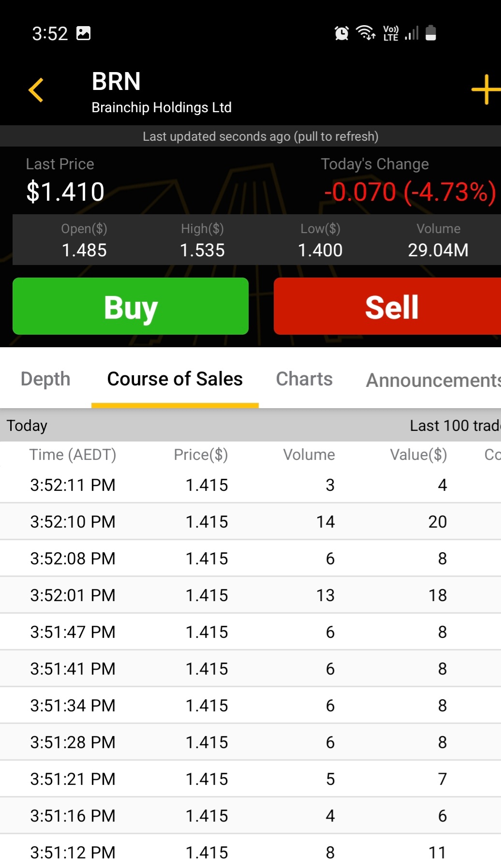The image size is (501, 868).
Task: Tap the Last 100 trades label
Action: [x=455, y=426]
